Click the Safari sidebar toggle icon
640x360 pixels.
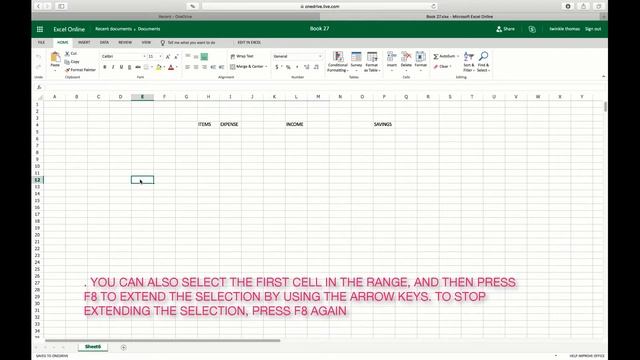pyautogui.click(x=61, y=6)
